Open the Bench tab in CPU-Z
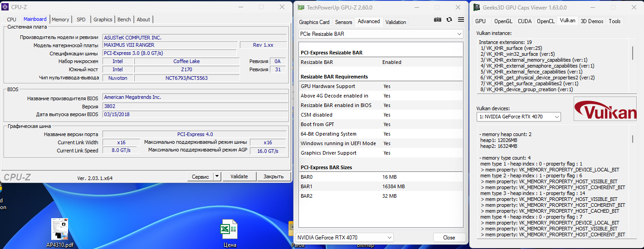644x249 pixels. pyautogui.click(x=124, y=20)
